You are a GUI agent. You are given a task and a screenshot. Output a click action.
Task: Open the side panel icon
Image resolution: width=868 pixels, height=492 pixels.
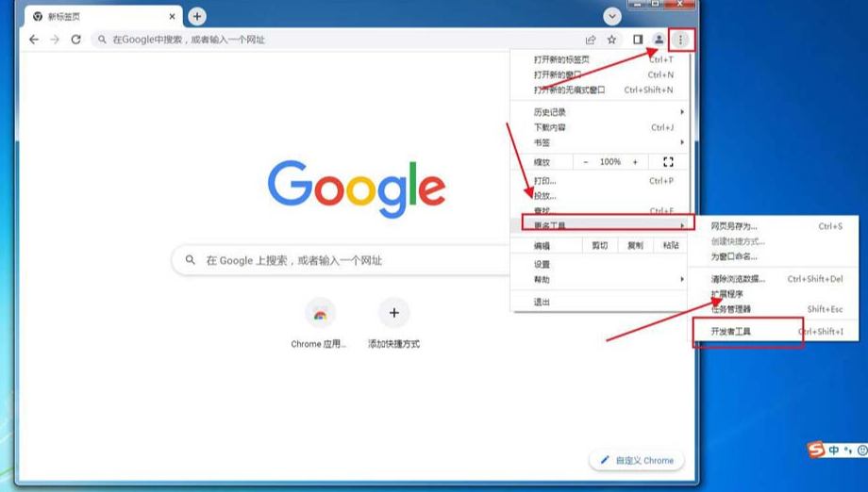(x=638, y=40)
